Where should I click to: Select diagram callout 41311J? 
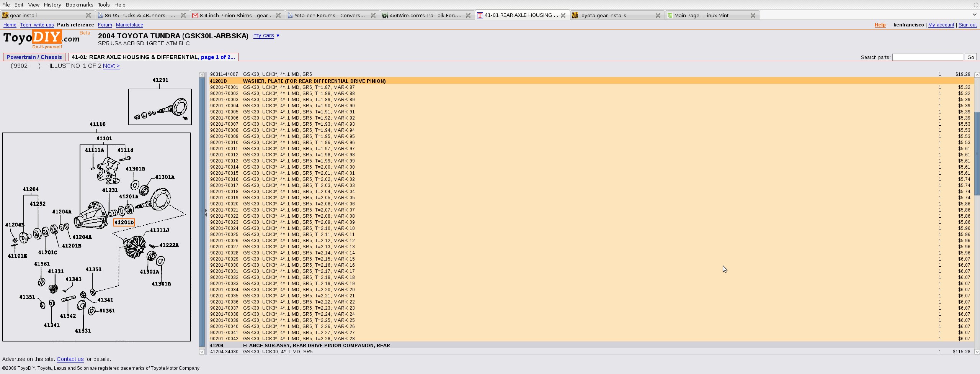[x=160, y=230]
